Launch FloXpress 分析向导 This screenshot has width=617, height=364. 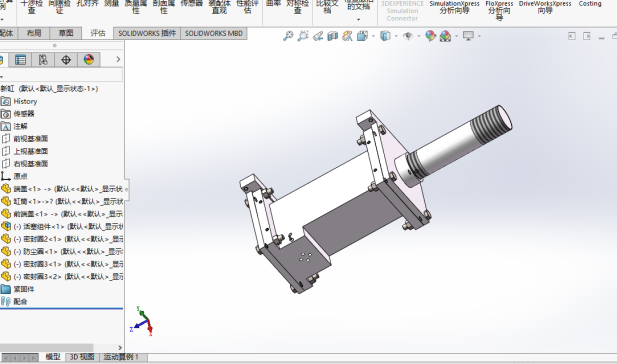(x=499, y=10)
